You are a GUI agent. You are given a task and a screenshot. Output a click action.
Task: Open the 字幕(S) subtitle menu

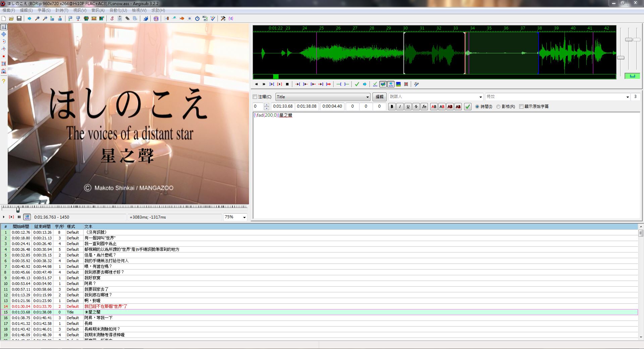tap(44, 10)
